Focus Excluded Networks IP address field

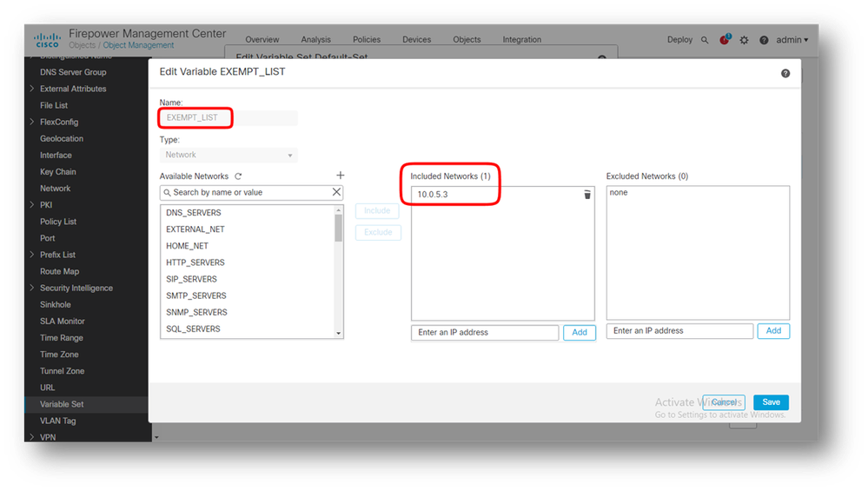[679, 331]
